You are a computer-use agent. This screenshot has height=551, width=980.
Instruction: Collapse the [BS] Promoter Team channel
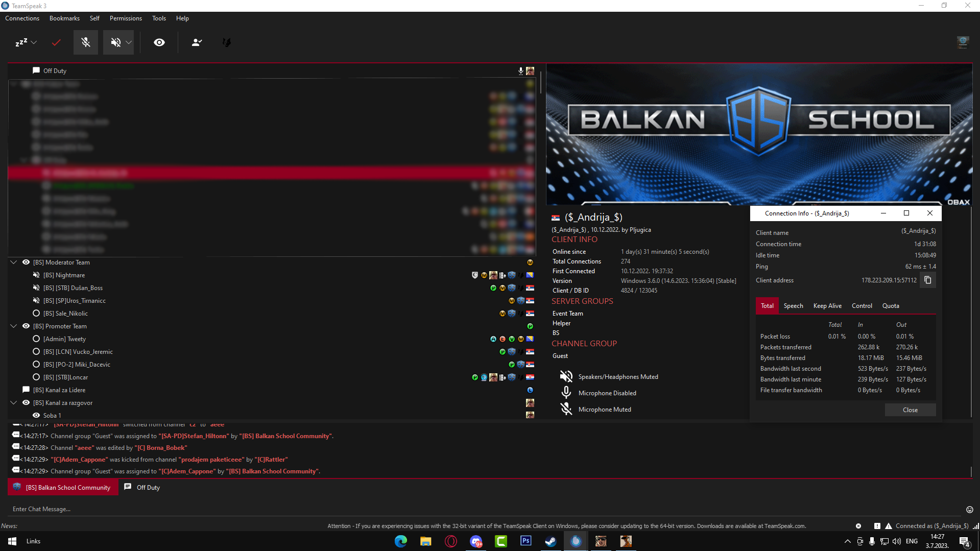click(x=14, y=326)
